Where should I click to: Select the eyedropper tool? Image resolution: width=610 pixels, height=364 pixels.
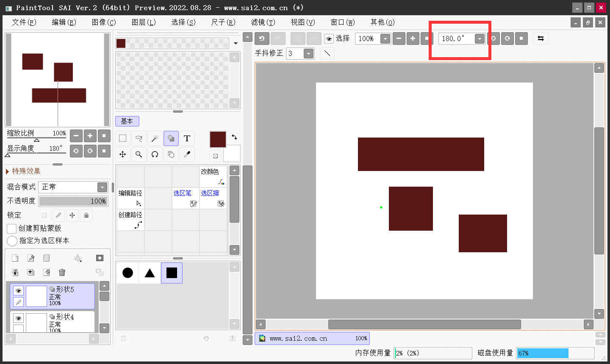pos(187,154)
